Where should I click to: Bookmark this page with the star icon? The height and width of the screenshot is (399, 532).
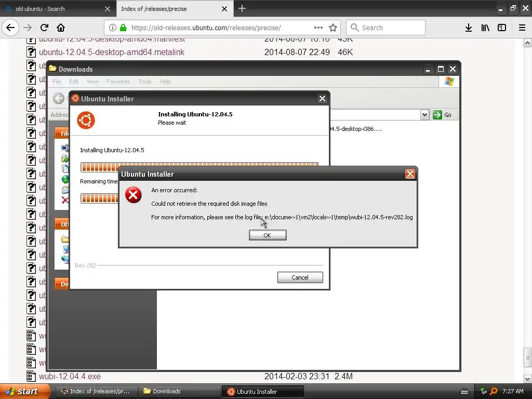click(333, 28)
